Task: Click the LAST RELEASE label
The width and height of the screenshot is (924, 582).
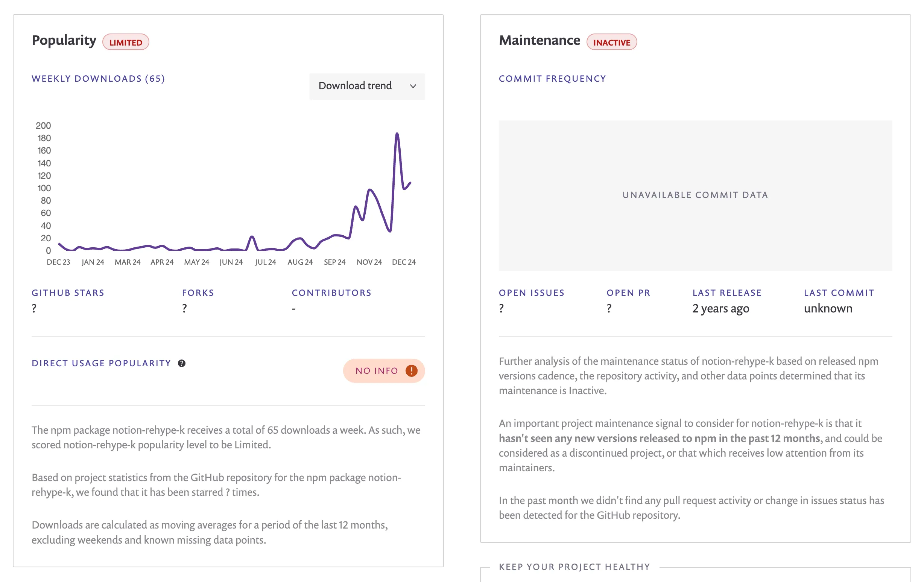Action: tap(727, 293)
